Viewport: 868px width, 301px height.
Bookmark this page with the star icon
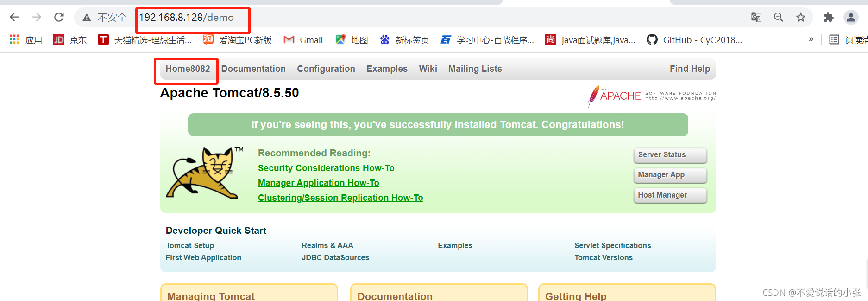[x=801, y=18]
